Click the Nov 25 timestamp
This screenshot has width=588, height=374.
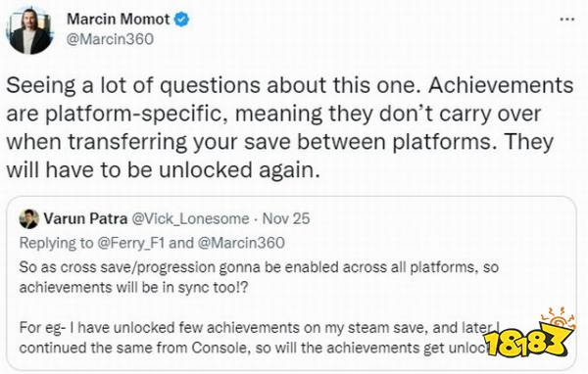pos(286,218)
